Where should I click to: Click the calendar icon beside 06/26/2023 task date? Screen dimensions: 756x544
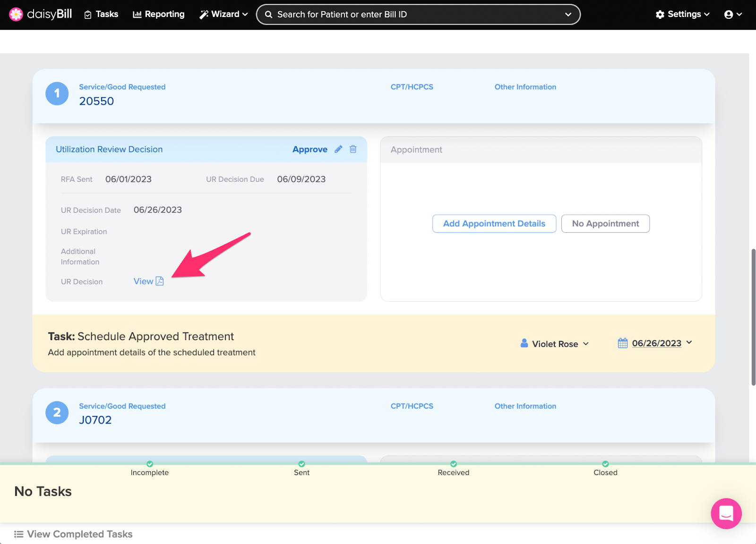tap(623, 343)
